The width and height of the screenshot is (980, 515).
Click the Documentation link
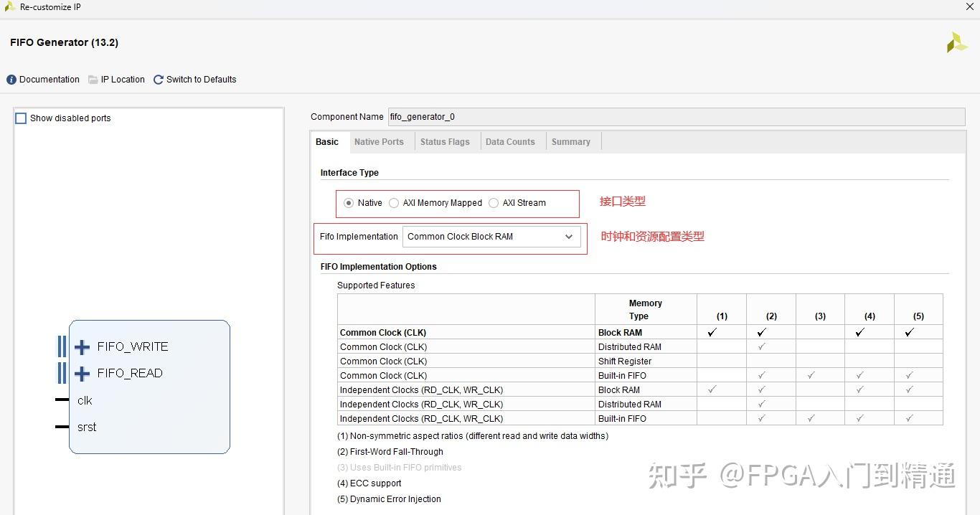click(50, 80)
